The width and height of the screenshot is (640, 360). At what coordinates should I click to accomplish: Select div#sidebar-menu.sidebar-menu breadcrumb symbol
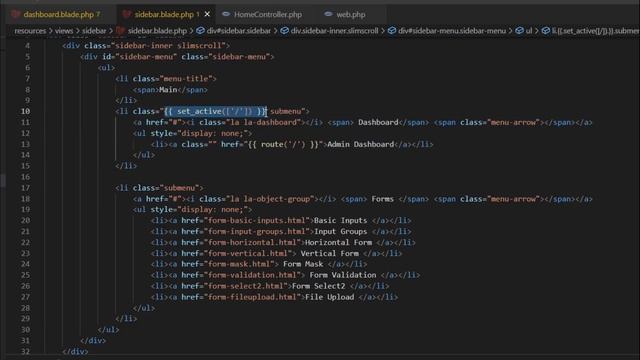(452, 31)
